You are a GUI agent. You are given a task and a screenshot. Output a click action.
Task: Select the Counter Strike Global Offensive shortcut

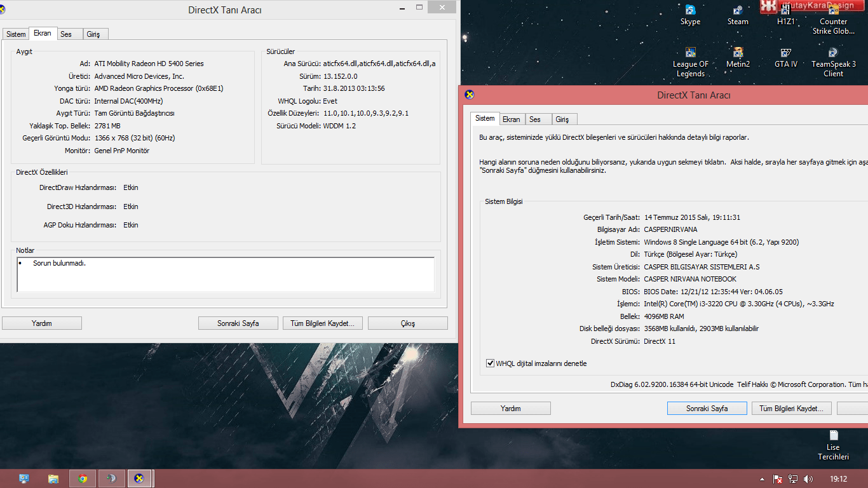point(833,20)
